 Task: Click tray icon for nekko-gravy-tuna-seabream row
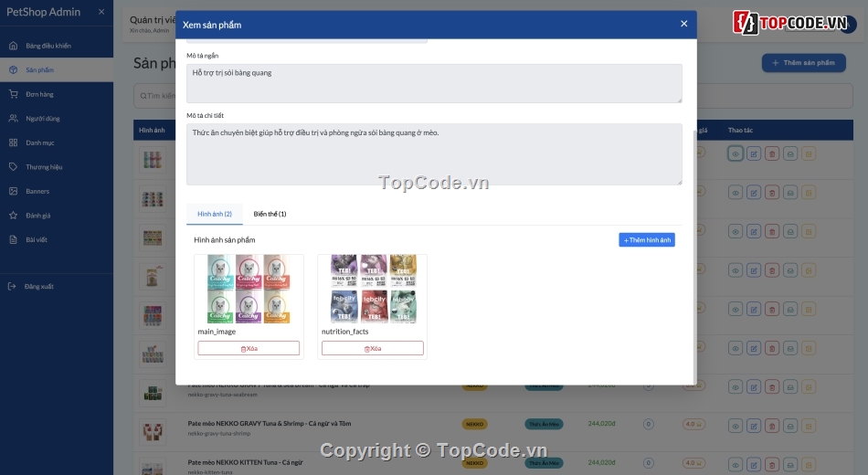tap(790, 387)
